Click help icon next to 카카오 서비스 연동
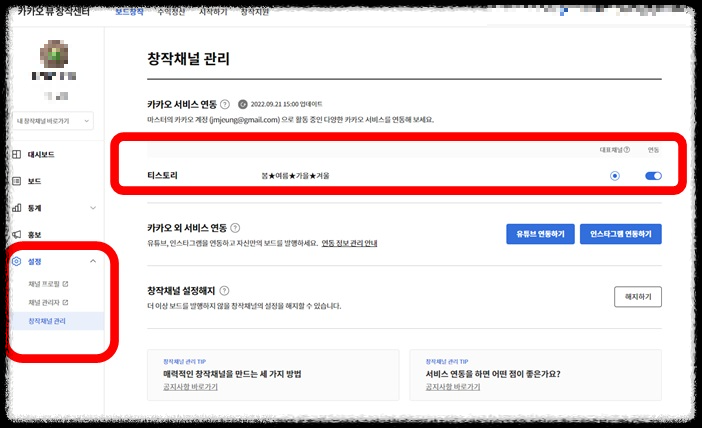Image resolution: width=702 pixels, height=428 pixels. tap(225, 104)
